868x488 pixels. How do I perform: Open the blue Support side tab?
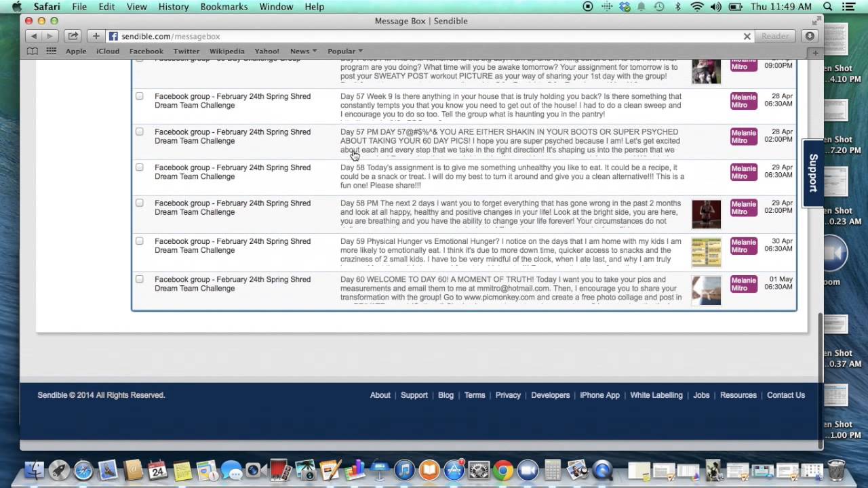tap(812, 173)
